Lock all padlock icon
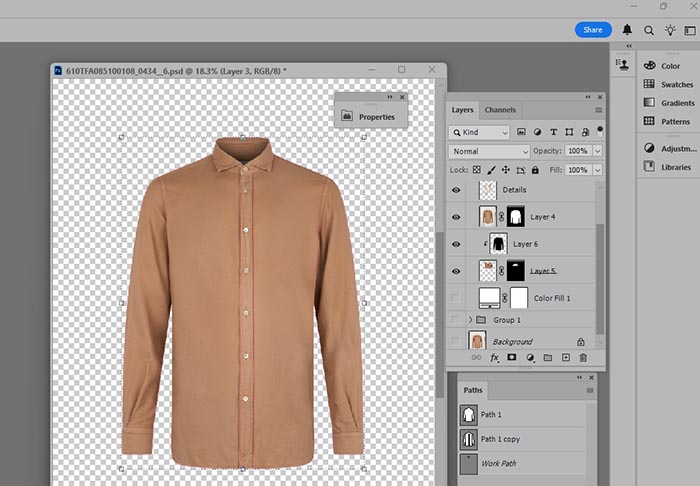This screenshot has height=486, width=700. pyautogui.click(x=535, y=170)
